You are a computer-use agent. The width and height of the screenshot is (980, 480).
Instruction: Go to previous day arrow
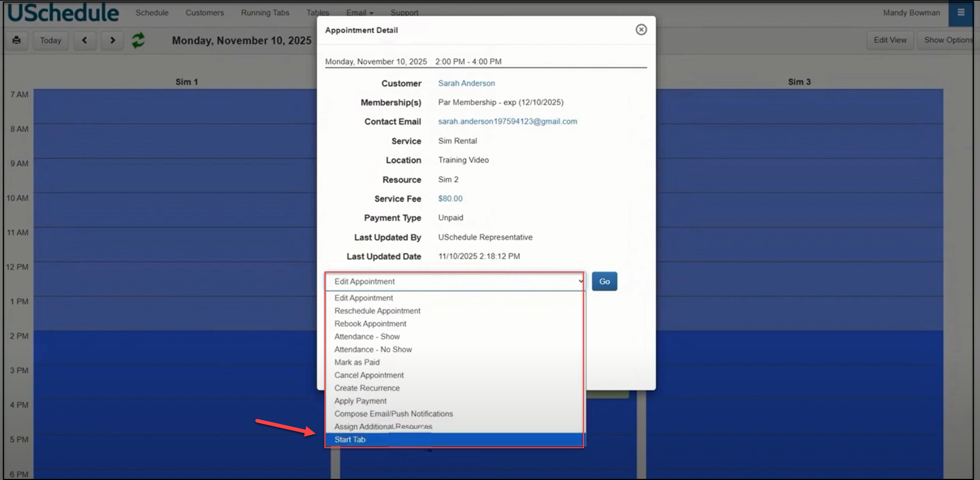pyautogui.click(x=85, y=40)
